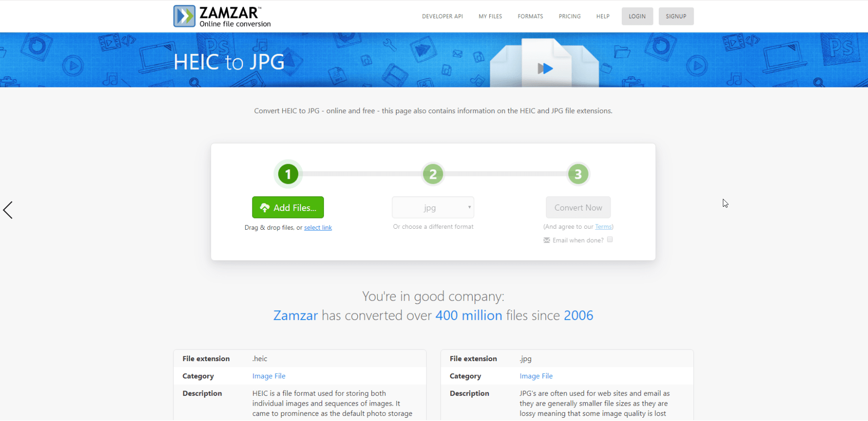Click the envelope icon beside Email when done

click(546, 240)
